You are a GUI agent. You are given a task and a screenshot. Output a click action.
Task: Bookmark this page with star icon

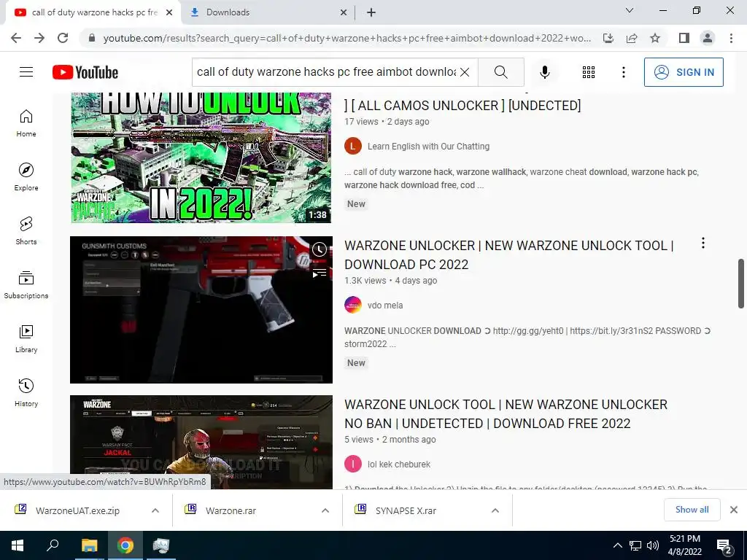655,38
